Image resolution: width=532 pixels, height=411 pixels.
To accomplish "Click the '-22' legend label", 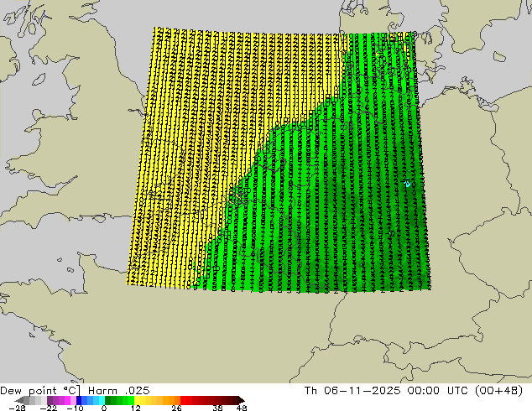I will tap(49, 408).
